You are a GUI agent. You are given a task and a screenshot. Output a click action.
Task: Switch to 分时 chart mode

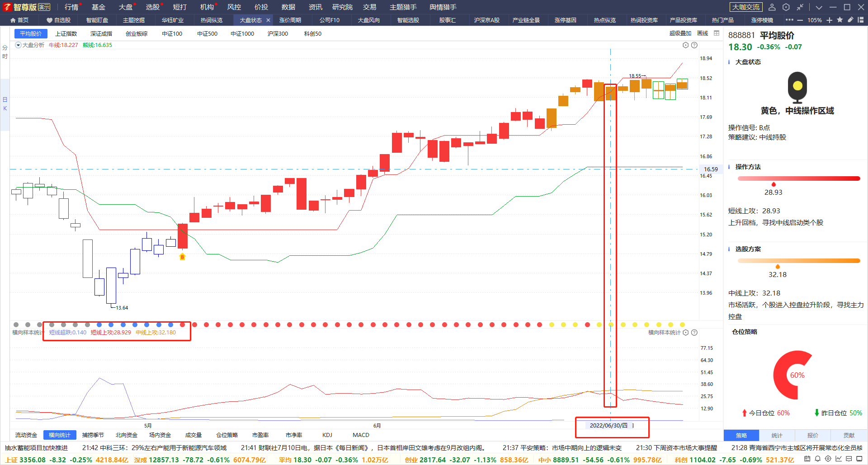point(5,52)
